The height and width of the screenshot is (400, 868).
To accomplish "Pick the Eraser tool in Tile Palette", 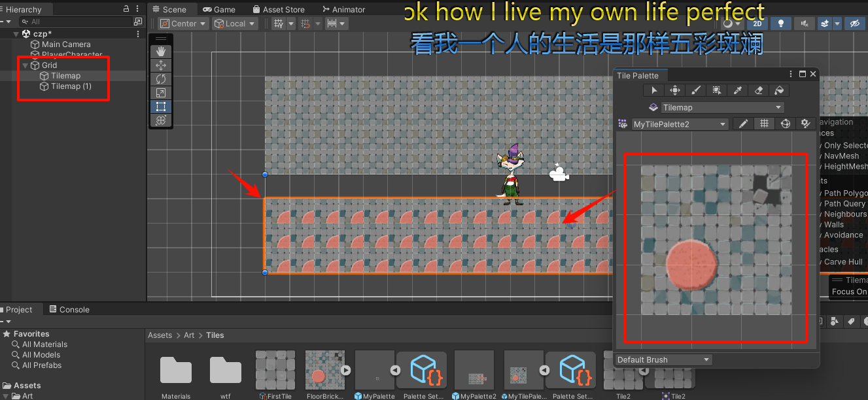I will pos(759,90).
